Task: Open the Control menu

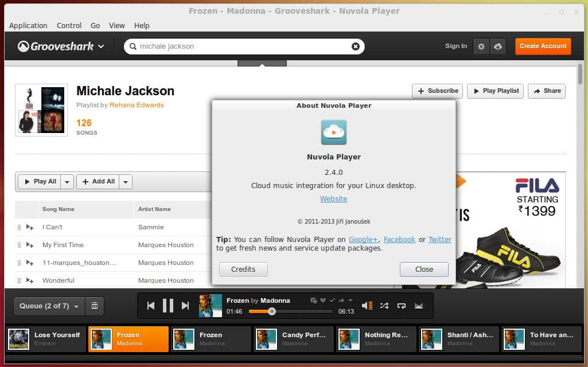Action: [69, 25]
